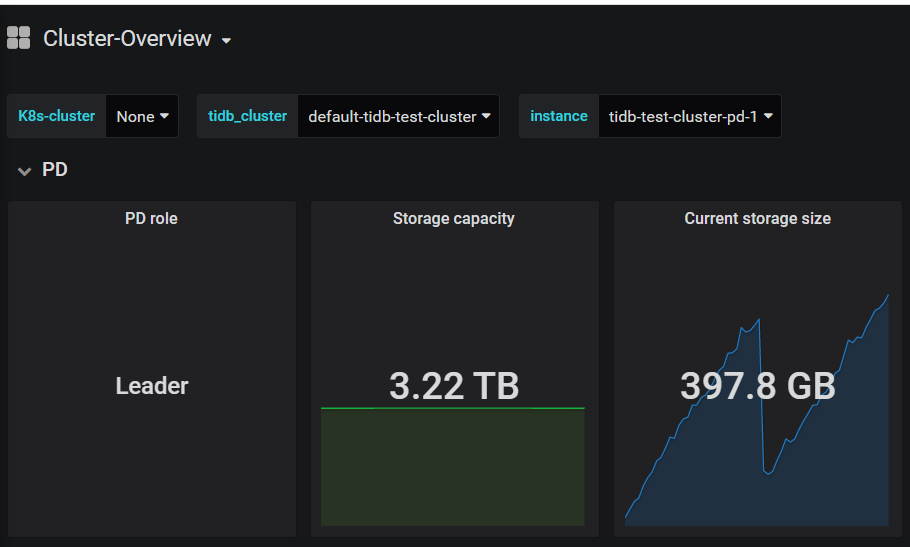This screenshot has width=910, height=547.
Task: Click the tidb_cluster variable label
Action: pyautogui.click(x=248, y=116)
